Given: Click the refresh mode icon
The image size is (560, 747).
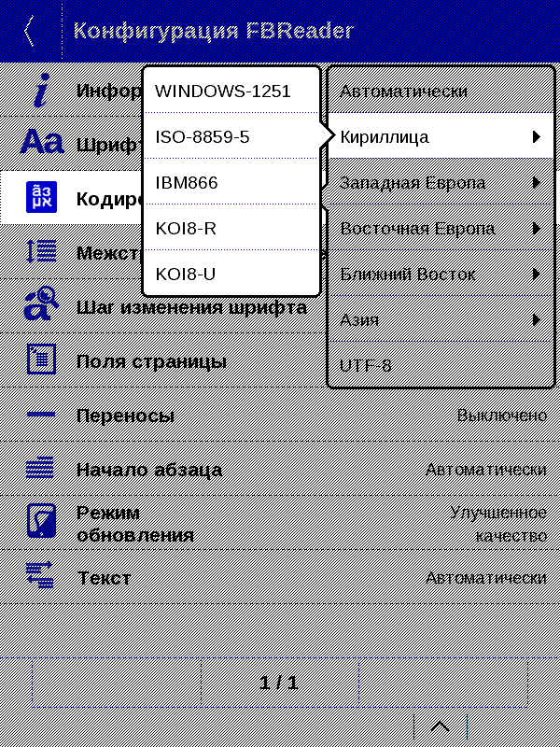Looking at the screenshot, I should pyautogui.click(x=41, y=521).
